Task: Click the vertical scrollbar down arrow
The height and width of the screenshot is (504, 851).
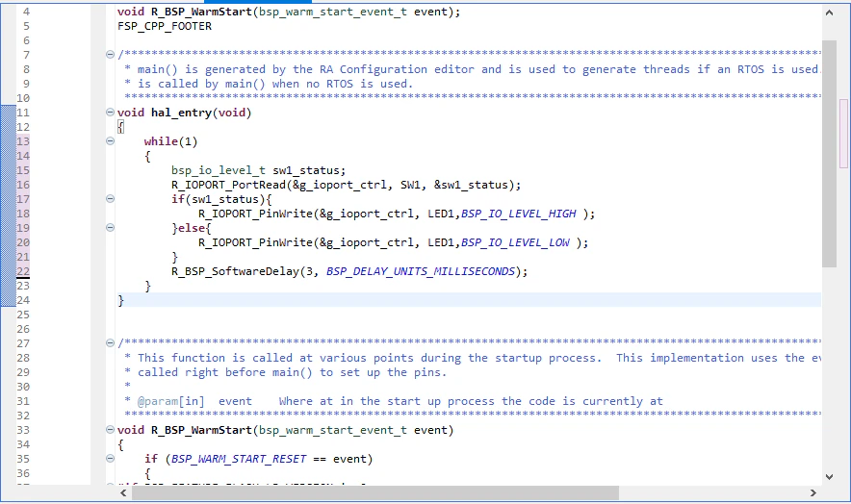Action: pos(829,477)
